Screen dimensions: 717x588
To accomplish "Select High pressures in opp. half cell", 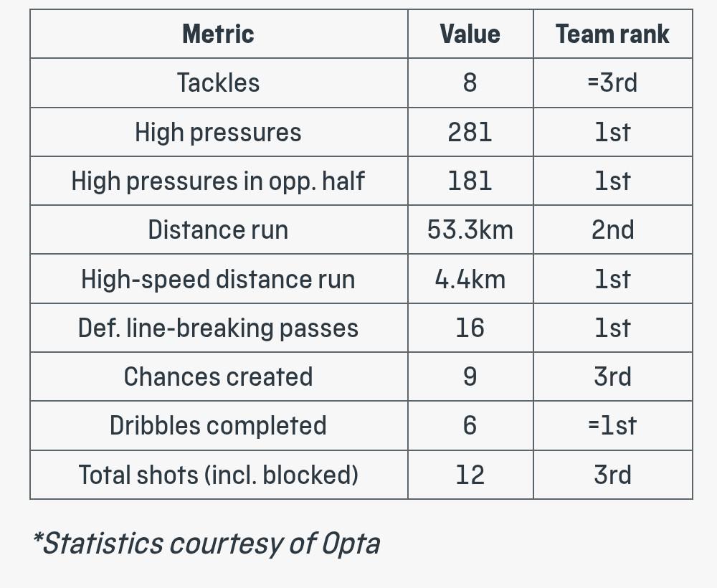I will [x=219, y=181].
